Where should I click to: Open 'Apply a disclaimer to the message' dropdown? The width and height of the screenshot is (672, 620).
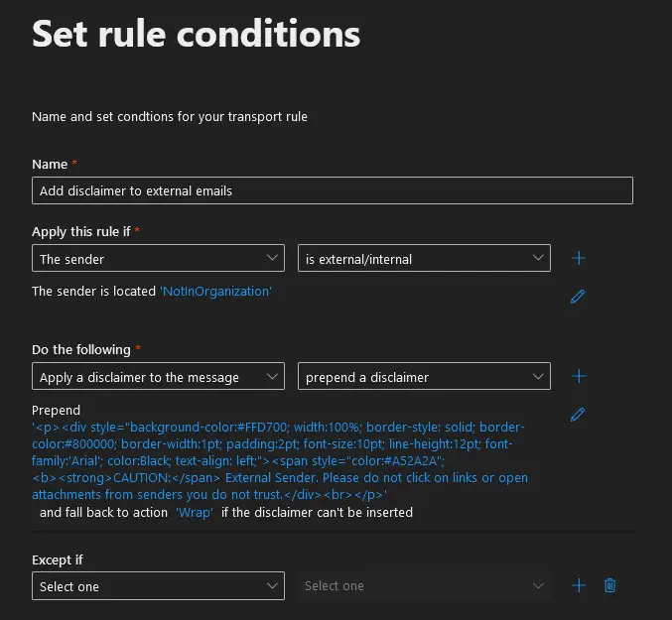pyautogui.click(x=158, y=377)
